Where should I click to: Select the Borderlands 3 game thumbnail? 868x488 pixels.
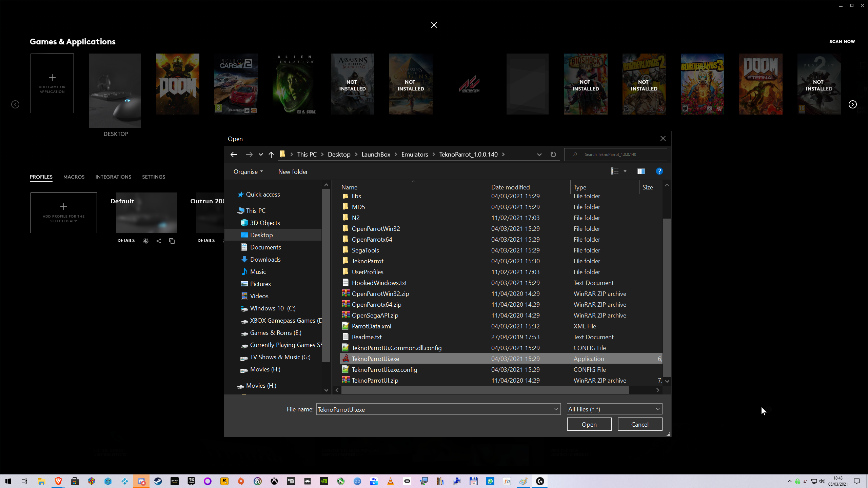703,84
